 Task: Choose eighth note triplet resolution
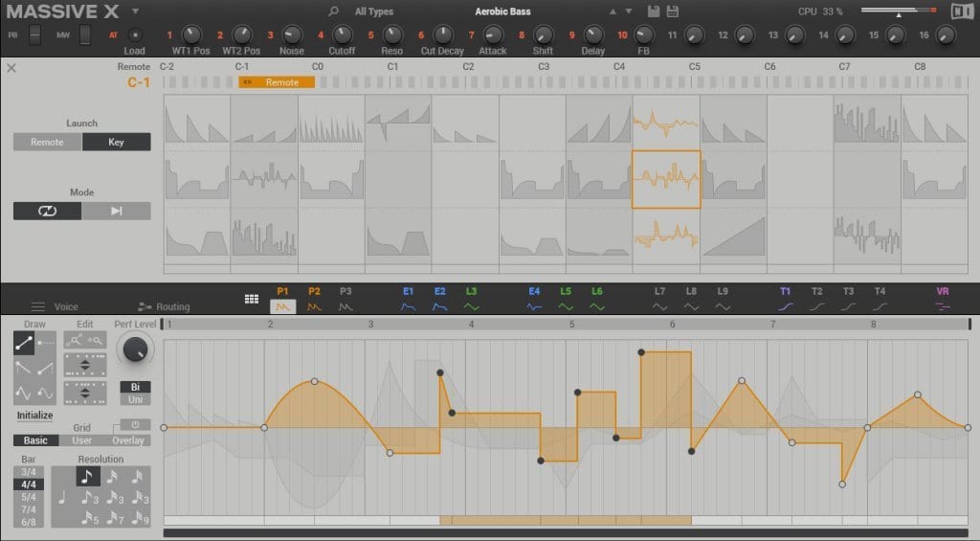[89, 498]
